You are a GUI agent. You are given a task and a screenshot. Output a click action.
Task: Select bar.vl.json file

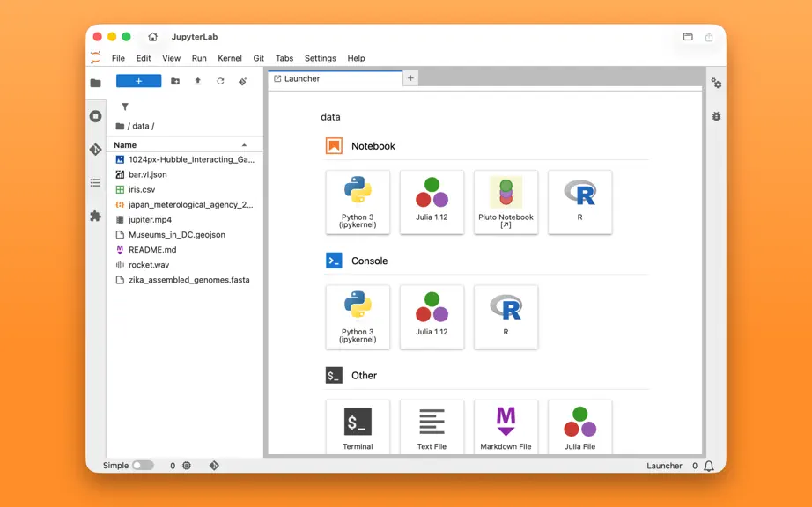coord(185,175)
